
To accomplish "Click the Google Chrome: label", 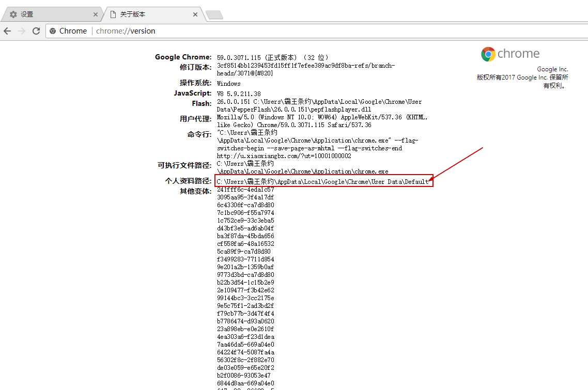I will point(183,57).
